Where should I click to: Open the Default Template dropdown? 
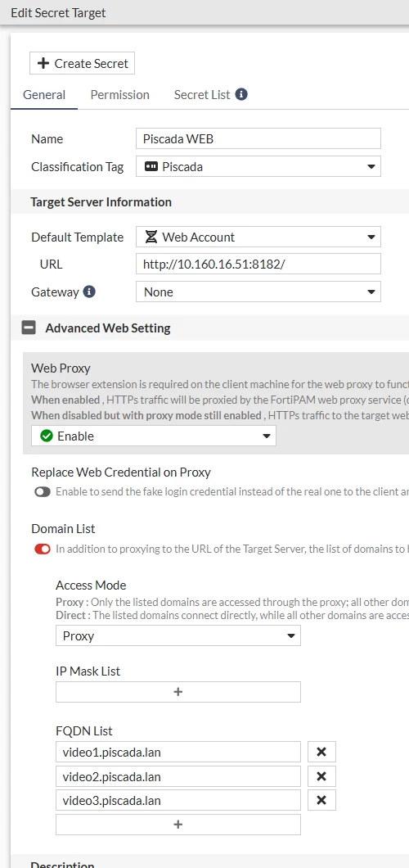click(258, 237)
